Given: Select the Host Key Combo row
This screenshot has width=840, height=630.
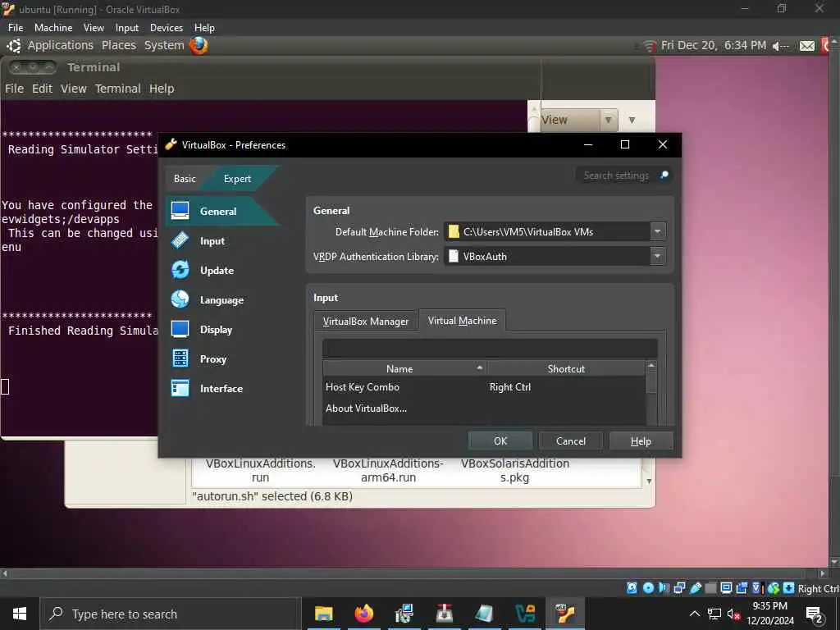Looking at the screenshot, I should coord(484,387).
